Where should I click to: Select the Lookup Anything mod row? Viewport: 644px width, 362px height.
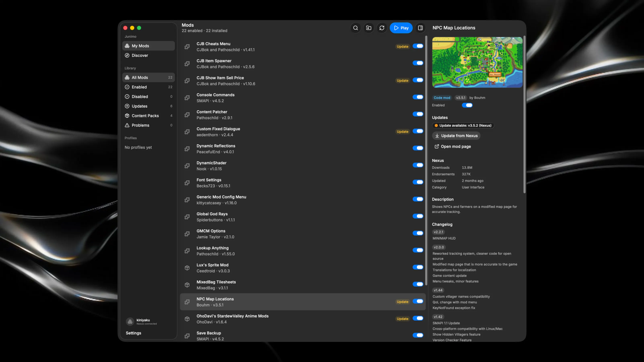302,251
